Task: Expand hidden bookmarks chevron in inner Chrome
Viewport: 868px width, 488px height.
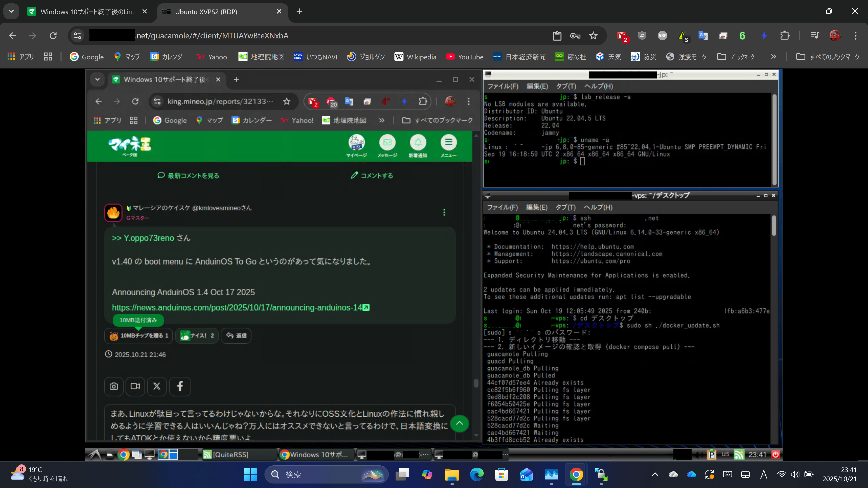Action: [381, 120]
